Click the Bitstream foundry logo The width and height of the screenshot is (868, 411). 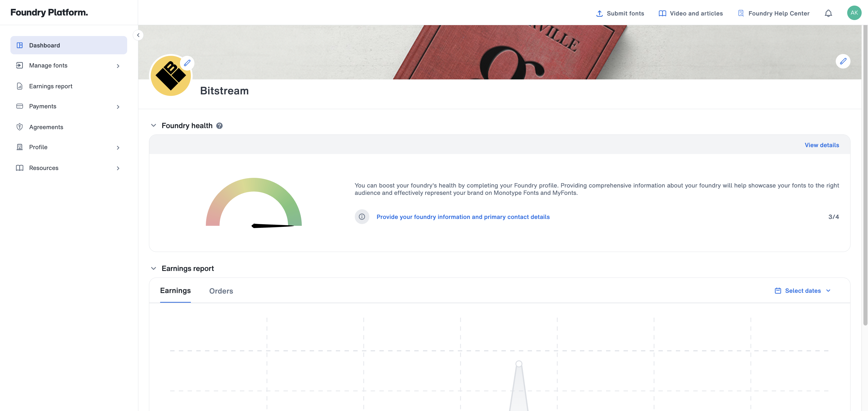171,76
